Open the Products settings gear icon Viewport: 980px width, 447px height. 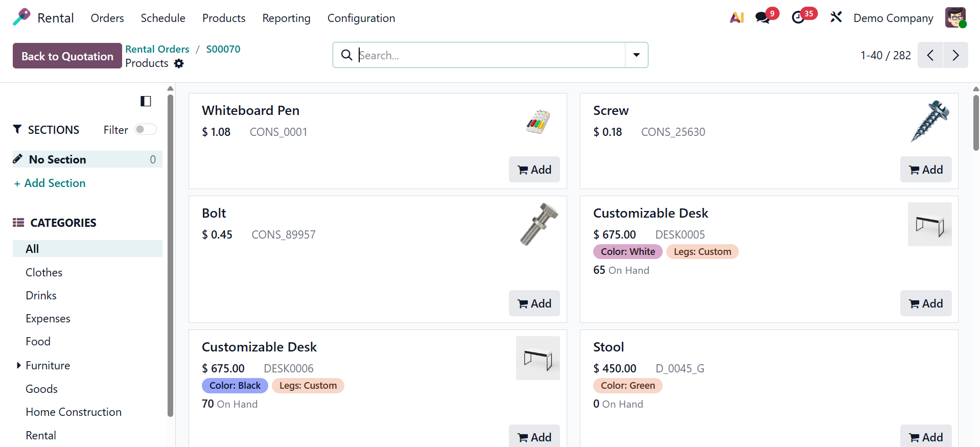tap(179, 63)
